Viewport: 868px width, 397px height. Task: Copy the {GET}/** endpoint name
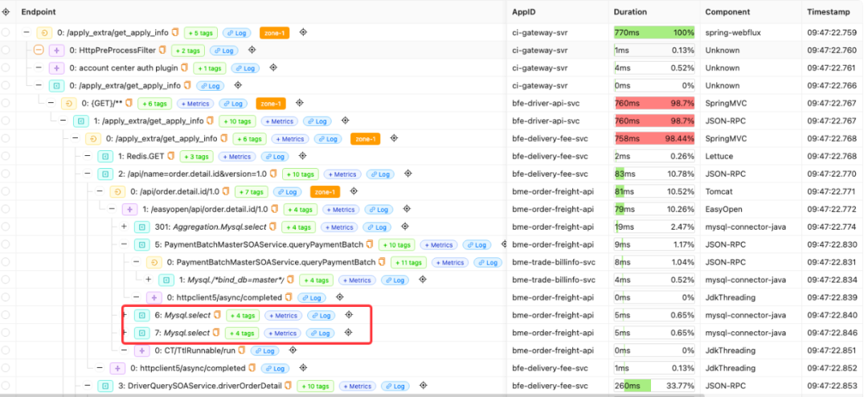click(129, 103)
